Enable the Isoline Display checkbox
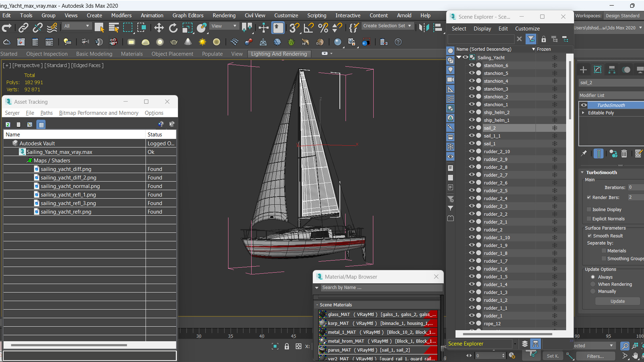This screenshot has width=644, height=362. [x=589, y=209]
